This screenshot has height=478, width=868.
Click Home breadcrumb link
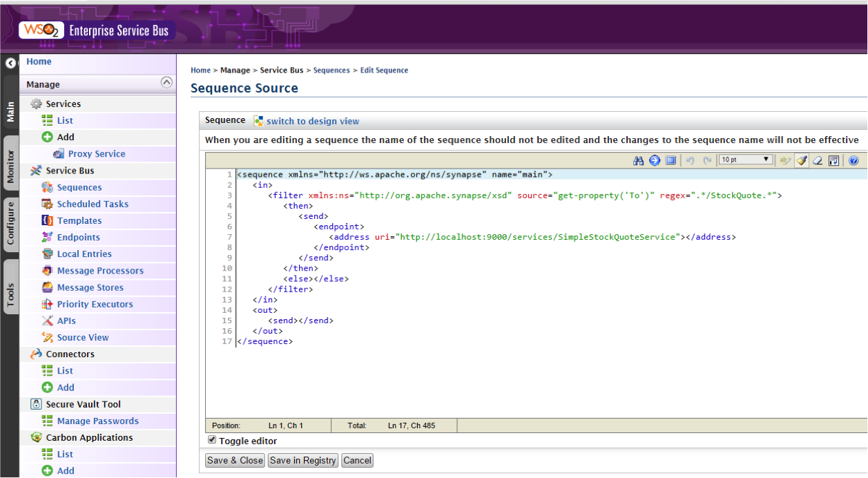click(x=200, y=70)
